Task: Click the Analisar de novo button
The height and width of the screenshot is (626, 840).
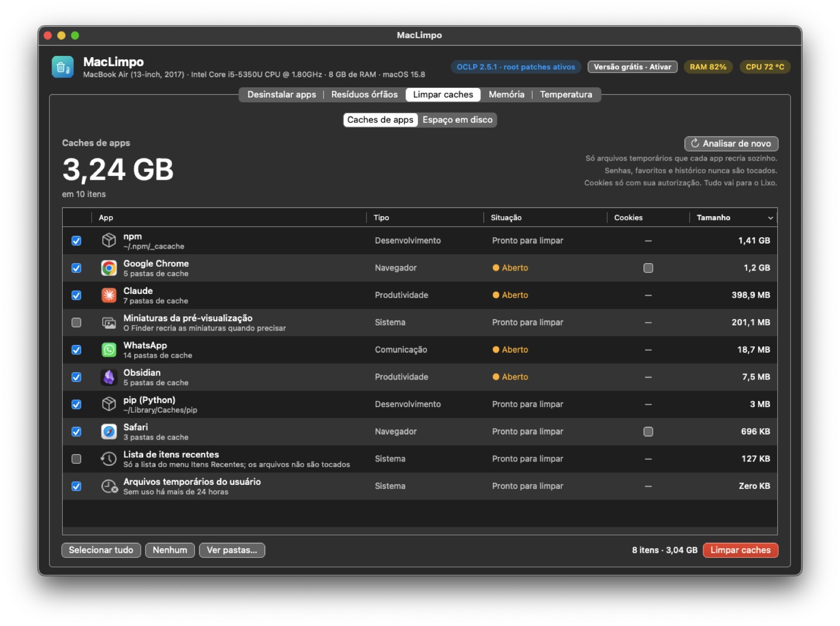Action: (x=731, y=144)
